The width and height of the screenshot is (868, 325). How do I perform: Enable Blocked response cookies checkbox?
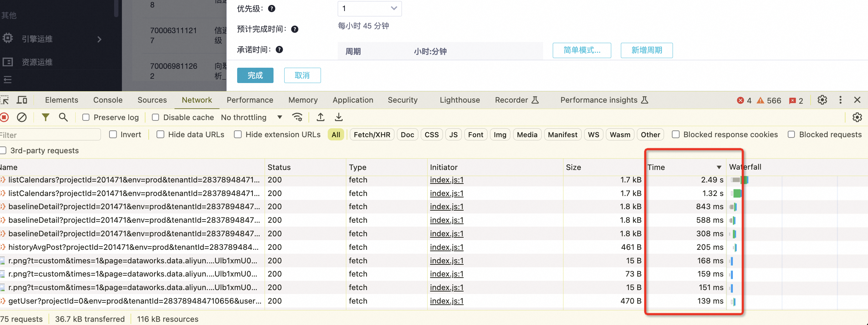[676, 134]
